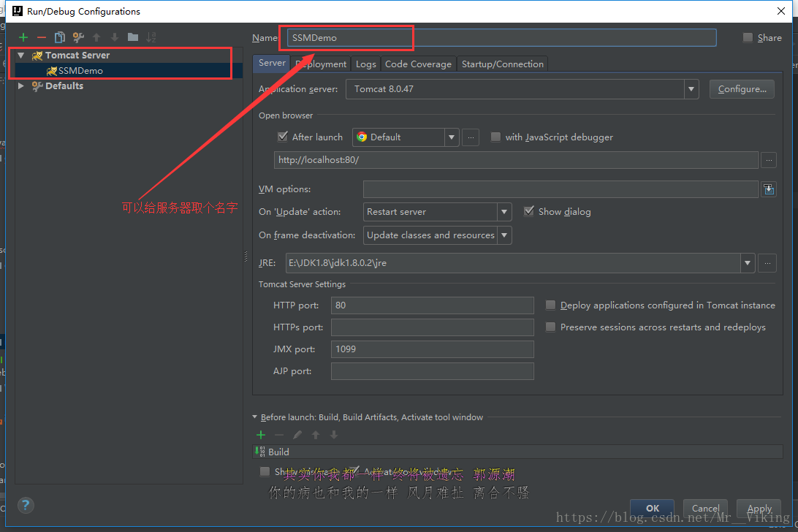The height and width of the screenshot is (532, 798).
Task: Open the JRE path dropdown
Action: point(747,263)
